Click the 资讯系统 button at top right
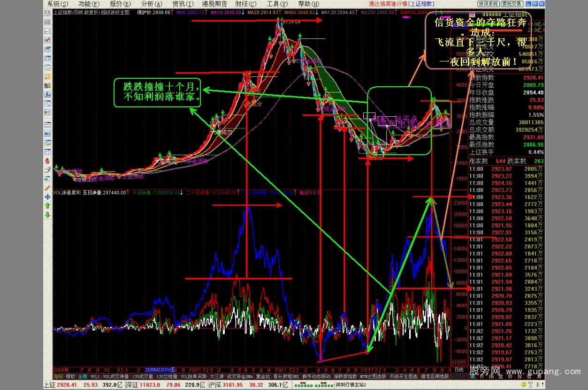 pos(488,4)
